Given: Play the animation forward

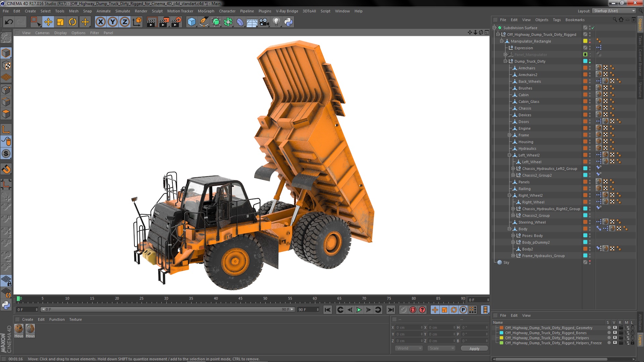Looking at the screenshot, I should coord(359,310).
